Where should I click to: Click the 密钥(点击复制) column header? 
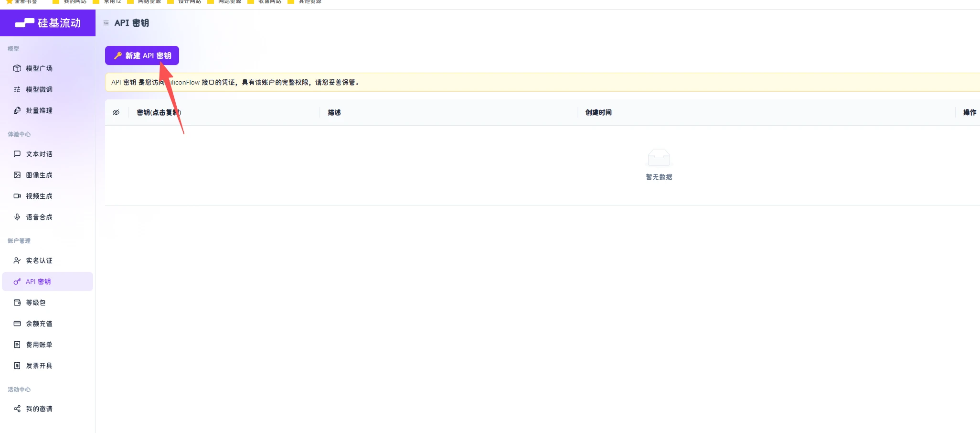click(159, 112)
